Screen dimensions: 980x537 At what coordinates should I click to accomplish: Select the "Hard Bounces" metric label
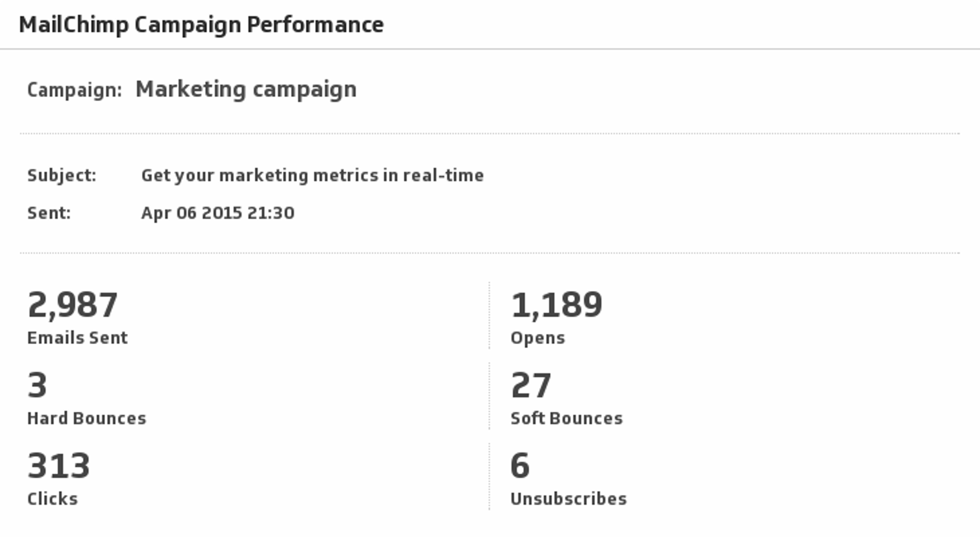click(87, 419)
